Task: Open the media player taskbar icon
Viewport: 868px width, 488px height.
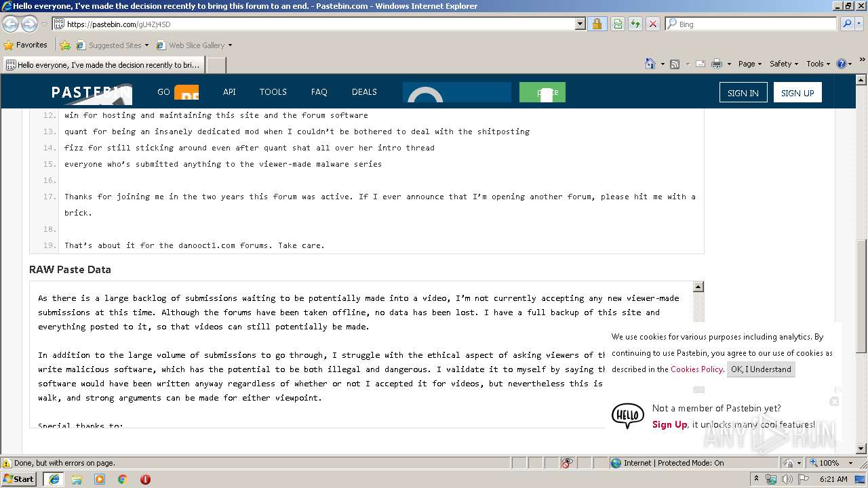Action: pos(100,479)
